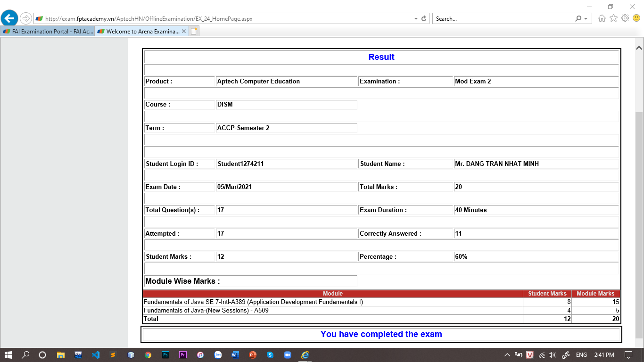Open iTunes from the taskbar
Viewport: 644px width, 362px height.
[200, 354]
